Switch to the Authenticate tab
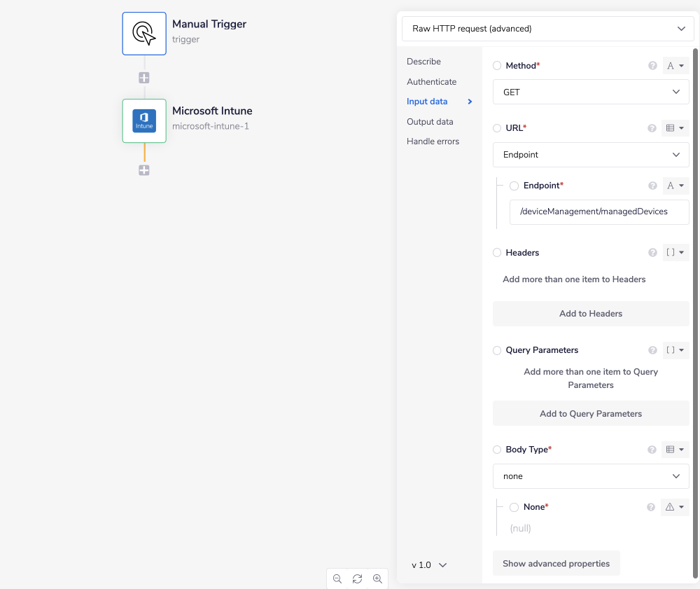Viewport: 700px width, 589px height. click(x=431, y=81)
